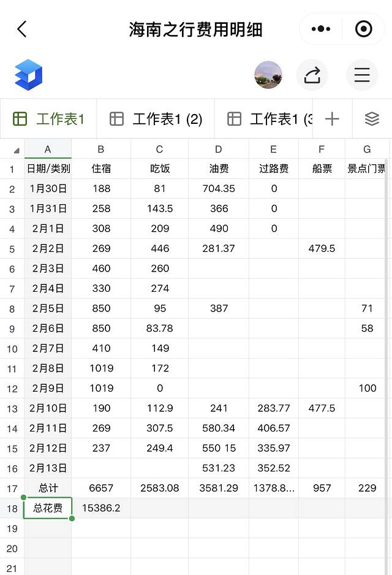Click the 住宿 header cell

[101, 169]
